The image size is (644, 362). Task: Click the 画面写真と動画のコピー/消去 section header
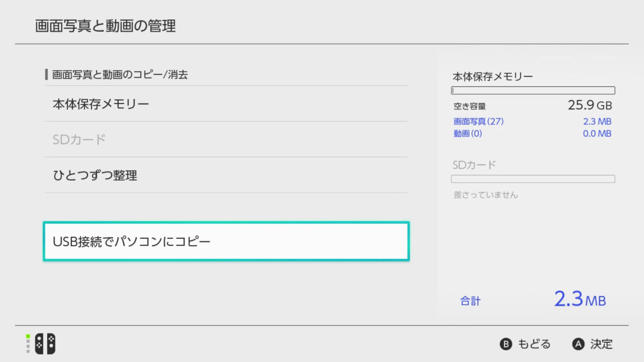click(x=120, y=75)
